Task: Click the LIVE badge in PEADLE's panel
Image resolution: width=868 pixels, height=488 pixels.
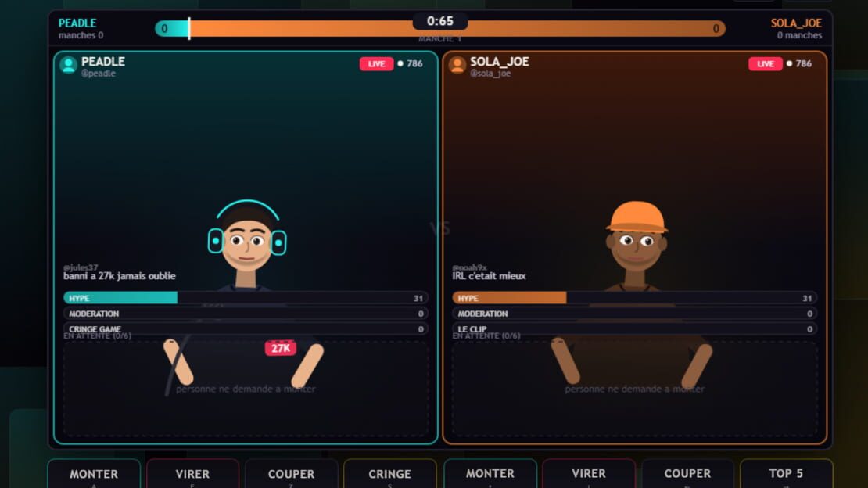Action: (x=376, y=63)
